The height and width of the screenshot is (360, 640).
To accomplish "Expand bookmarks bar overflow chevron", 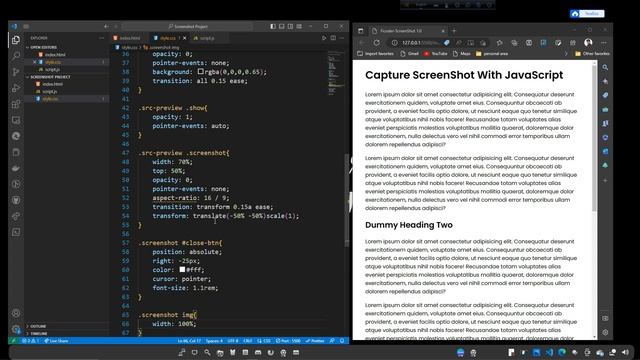I will [x=566, y=53].
